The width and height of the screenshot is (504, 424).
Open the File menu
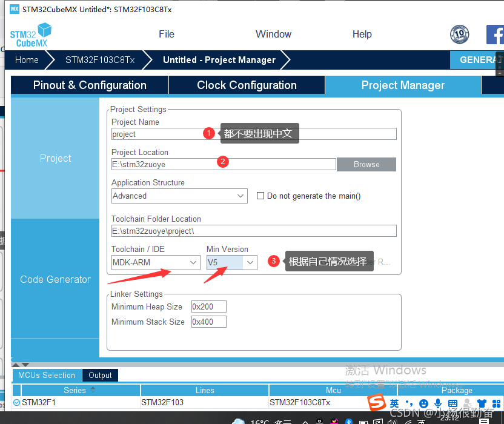point(167,34)
